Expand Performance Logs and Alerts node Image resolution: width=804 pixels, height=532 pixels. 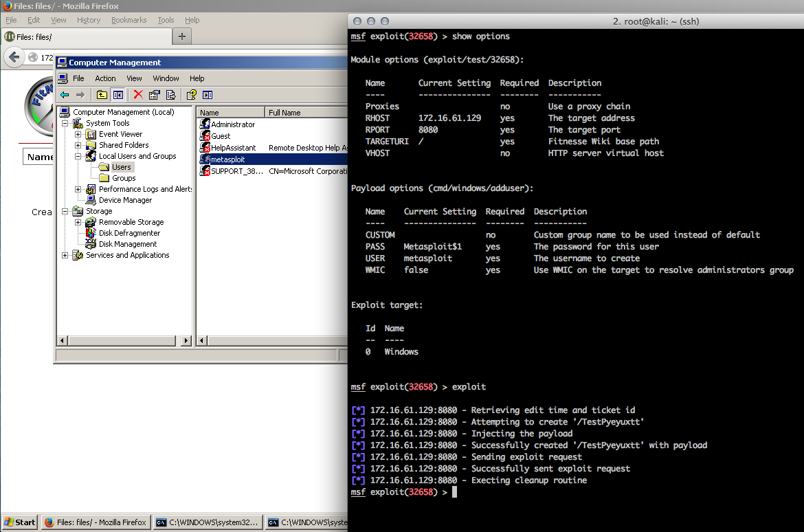(x=78, y=189)
